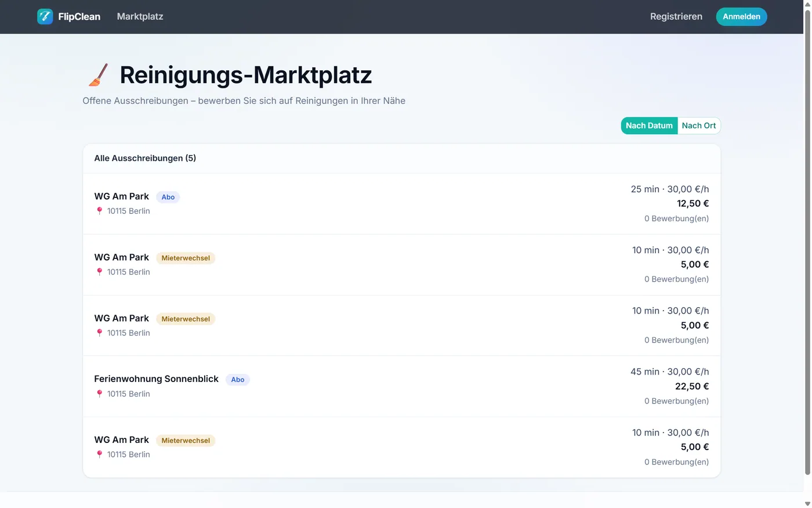Viewport: 812px width, 508px height.
Task: Click the Abo badge next to Ferienwohnung Sonnenblick
Action: click(238, 380)
